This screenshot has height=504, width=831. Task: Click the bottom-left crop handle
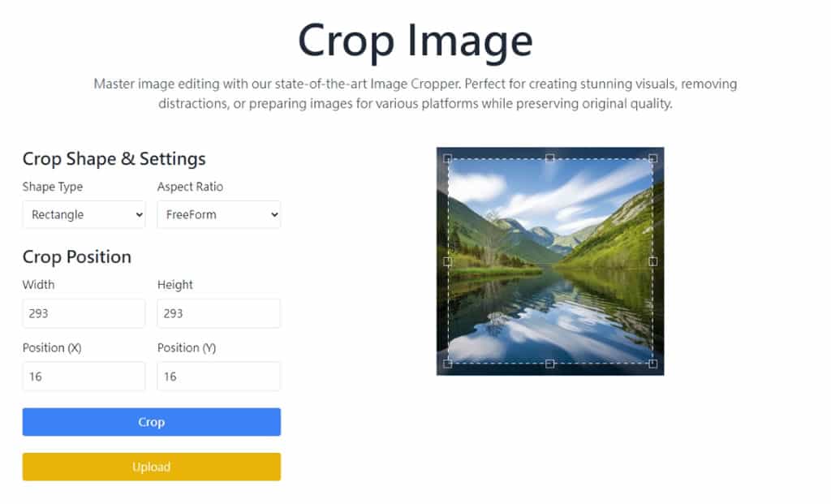448,364
